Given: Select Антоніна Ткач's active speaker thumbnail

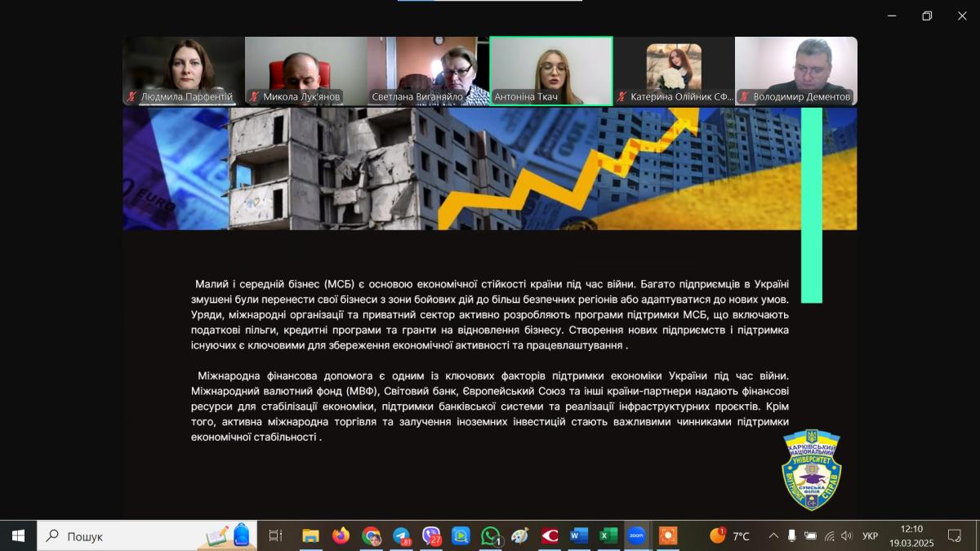Looking at the screenshot, I should 551,71.
